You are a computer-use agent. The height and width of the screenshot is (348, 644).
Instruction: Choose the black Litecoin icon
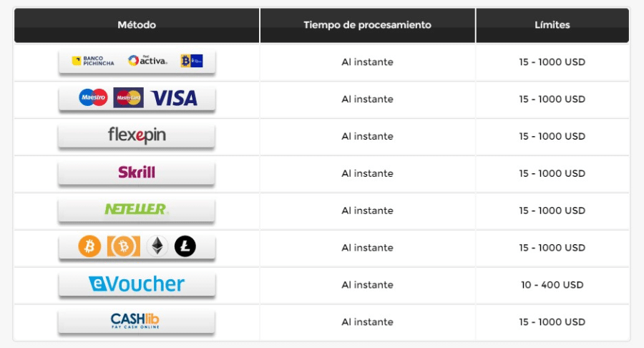pos(185,246)
